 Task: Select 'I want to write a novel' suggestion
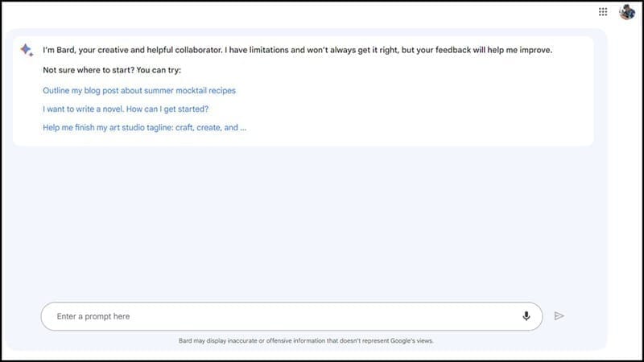(x=126, y=109)
